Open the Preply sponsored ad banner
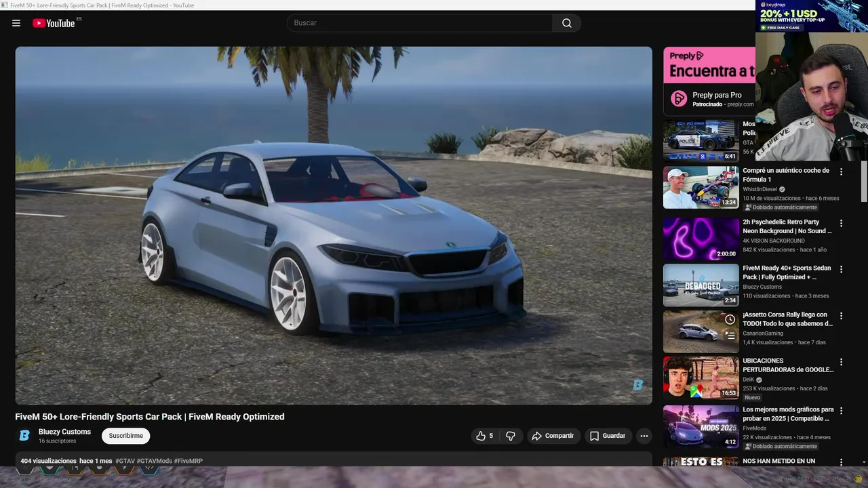 (x=709, y=65)
